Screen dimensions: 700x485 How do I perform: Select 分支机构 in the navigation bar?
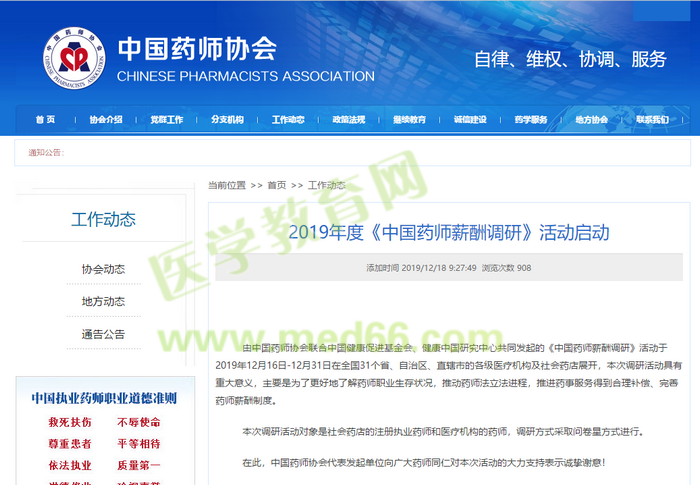click(227, 120)
